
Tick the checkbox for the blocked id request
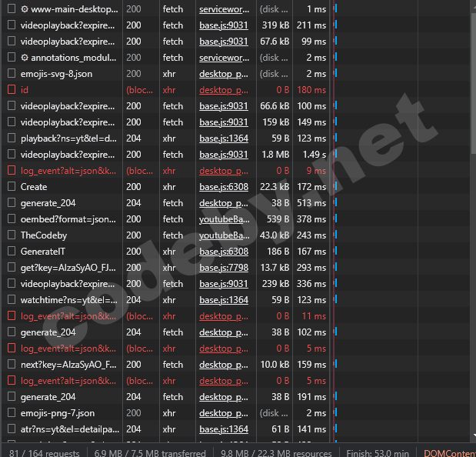(x=12, y=89)
